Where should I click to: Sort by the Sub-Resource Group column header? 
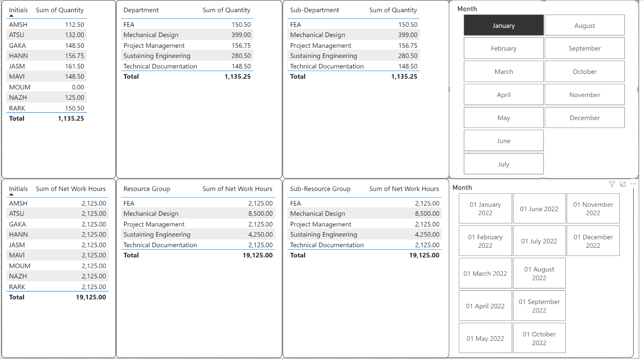click(x=320, y=189)
